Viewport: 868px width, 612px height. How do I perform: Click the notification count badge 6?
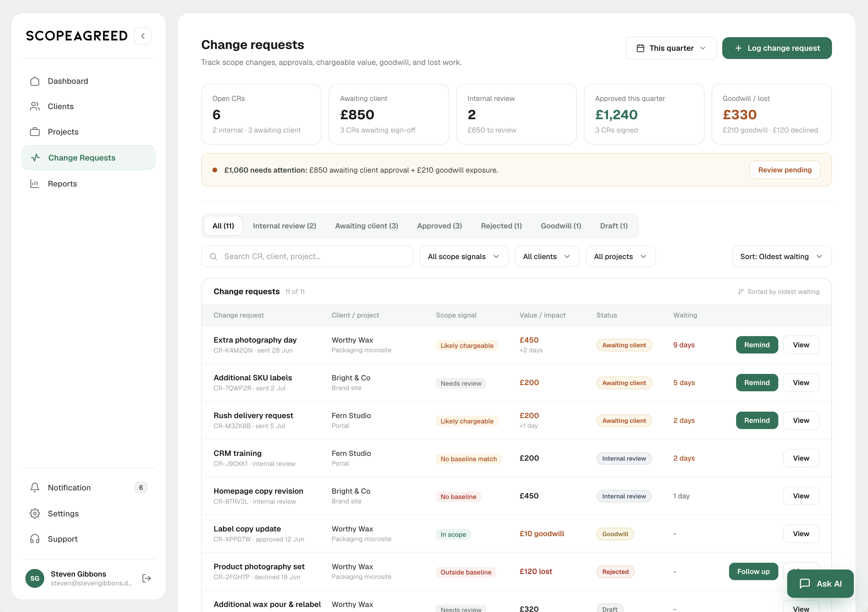point(141,487)
